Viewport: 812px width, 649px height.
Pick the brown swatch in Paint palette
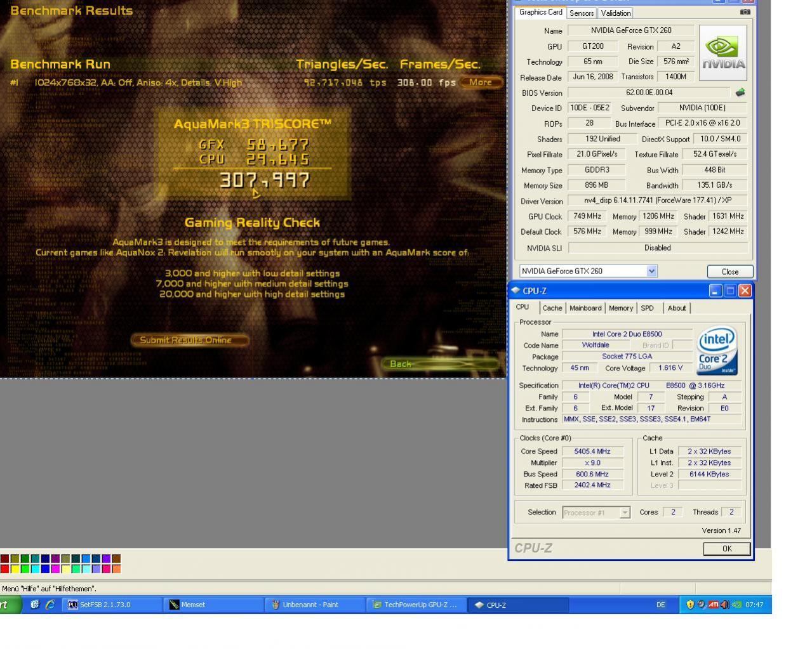[x=116, y=559]
